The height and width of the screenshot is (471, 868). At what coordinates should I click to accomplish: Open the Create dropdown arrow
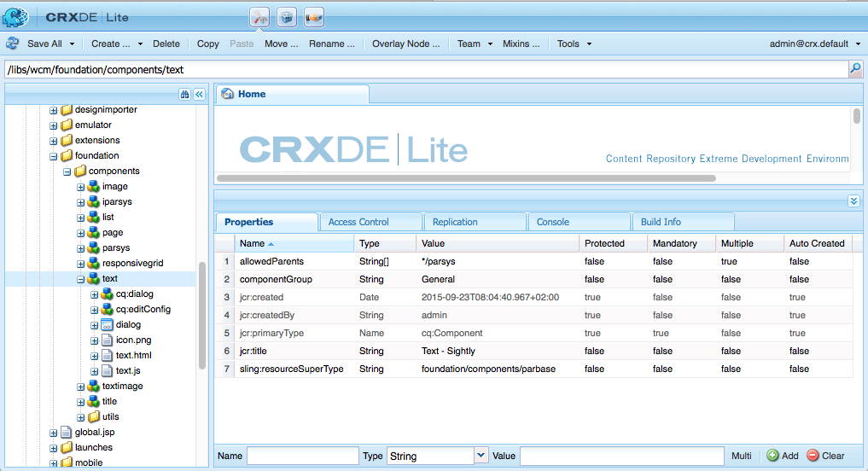coord(140,44)
